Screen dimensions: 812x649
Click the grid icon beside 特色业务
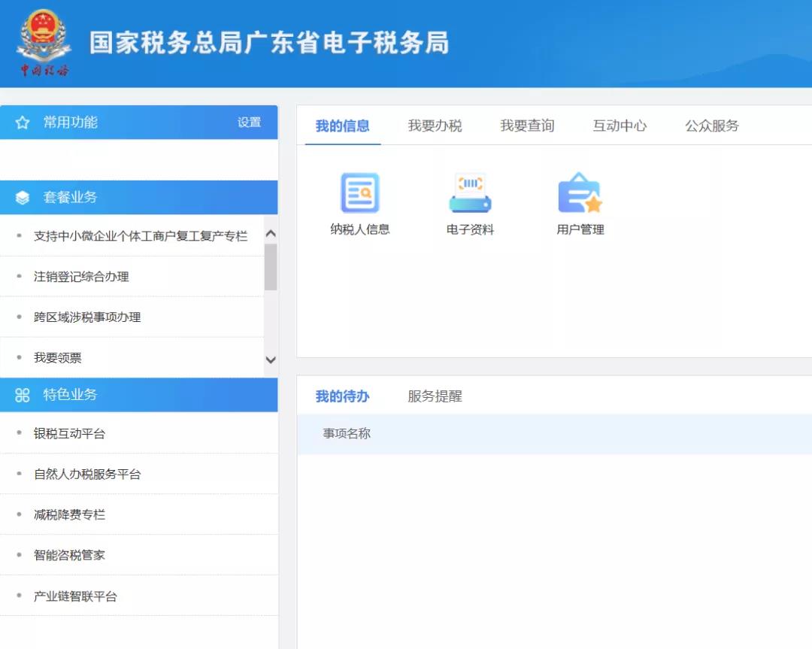coord(23,396)
